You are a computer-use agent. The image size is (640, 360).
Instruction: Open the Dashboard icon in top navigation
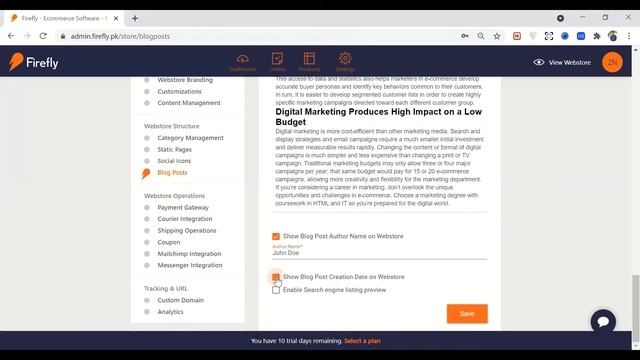point(242,62)
